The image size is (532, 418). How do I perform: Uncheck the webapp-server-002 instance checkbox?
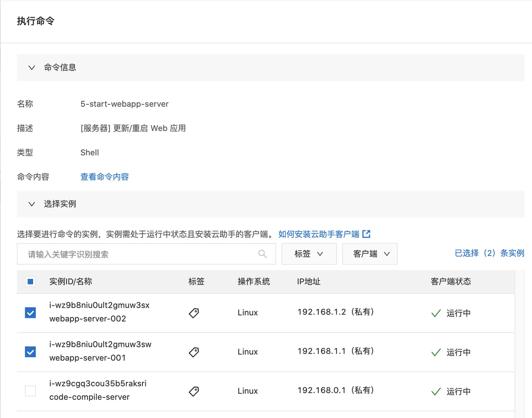[30, 313]
